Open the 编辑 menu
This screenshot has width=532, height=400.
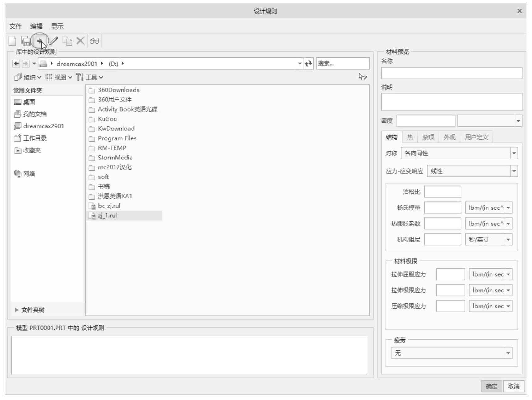point(36,27)
